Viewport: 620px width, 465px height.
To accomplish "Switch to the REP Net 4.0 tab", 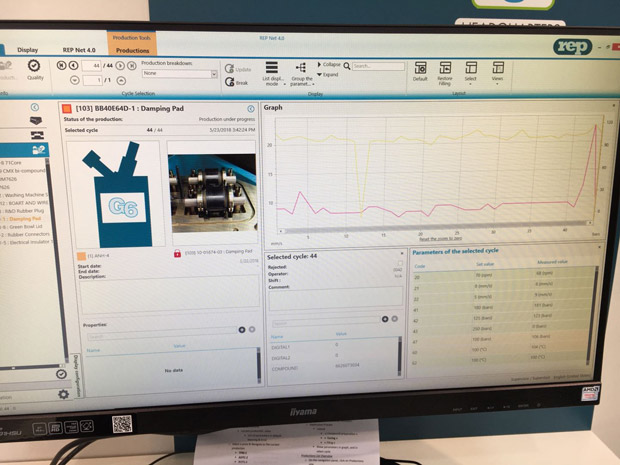I will (79, 50).
